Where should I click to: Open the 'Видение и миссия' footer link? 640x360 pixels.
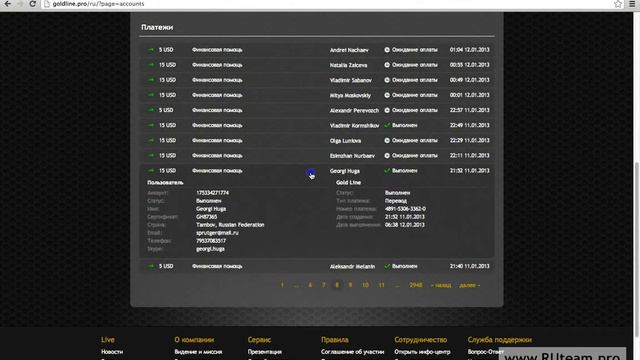point(198,352)
